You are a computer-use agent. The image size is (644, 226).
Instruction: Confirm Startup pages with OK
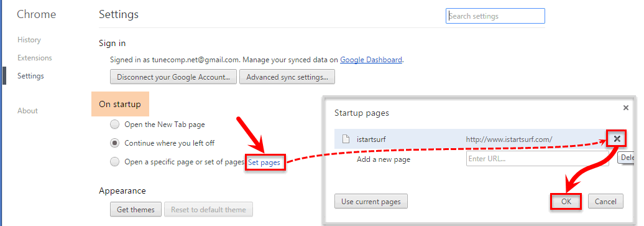pos(566,202)
